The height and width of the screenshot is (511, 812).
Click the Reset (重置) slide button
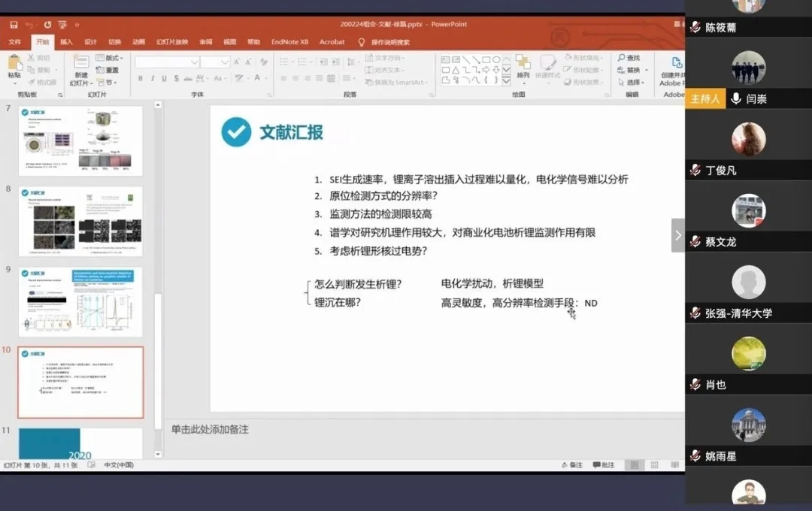107,70
